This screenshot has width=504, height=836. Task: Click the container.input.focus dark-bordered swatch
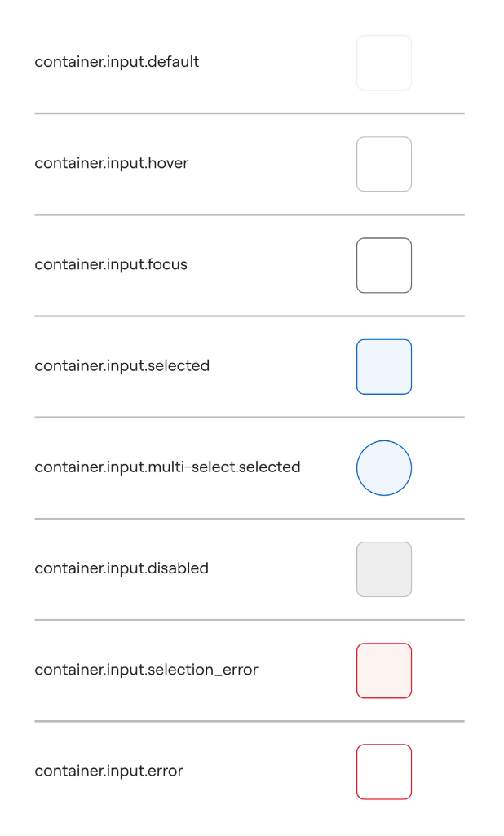[x=384, y=265]
